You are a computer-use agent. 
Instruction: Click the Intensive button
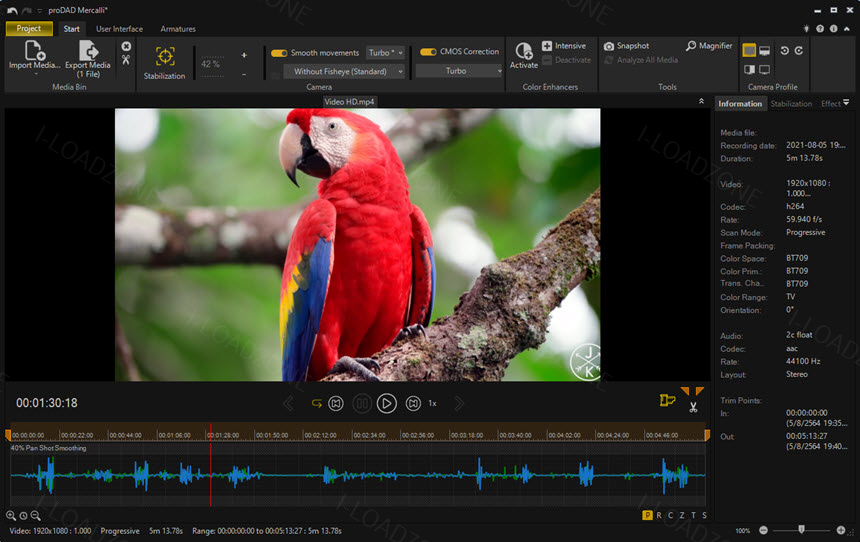pyautogui.click(x=564, y=46)
